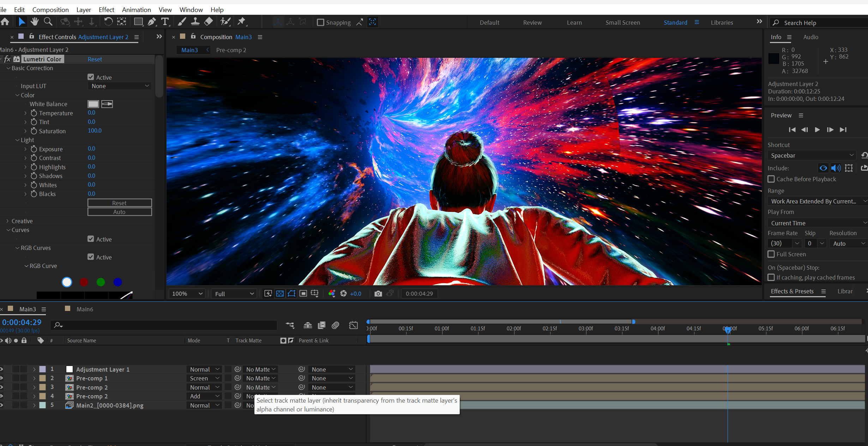Switch to the Main6 timeline tab

(84, 309)
